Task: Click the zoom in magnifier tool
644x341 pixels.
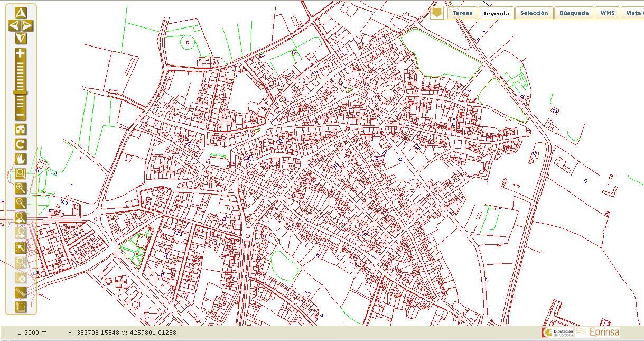Action: click(20, 188)
